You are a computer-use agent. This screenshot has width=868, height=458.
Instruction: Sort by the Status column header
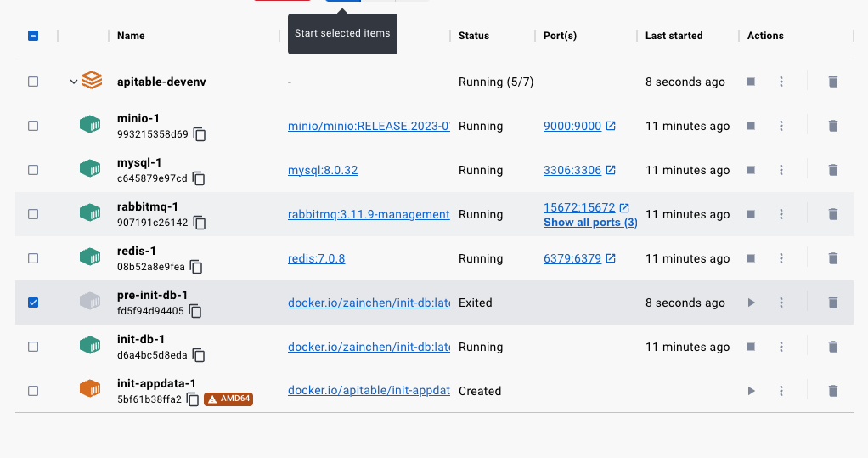(x=474, y=36)
